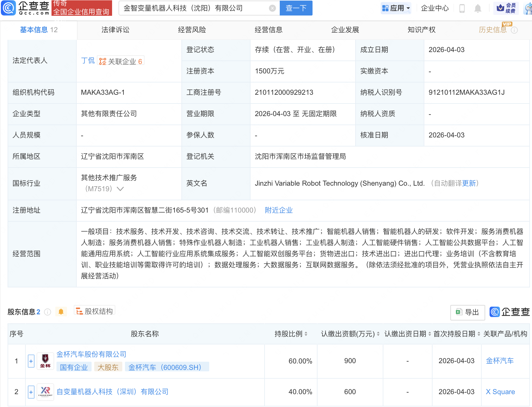Click the X Square Robot logo thumbnail
This screenshot has width=532, height=407.
(x=45, y=392)
